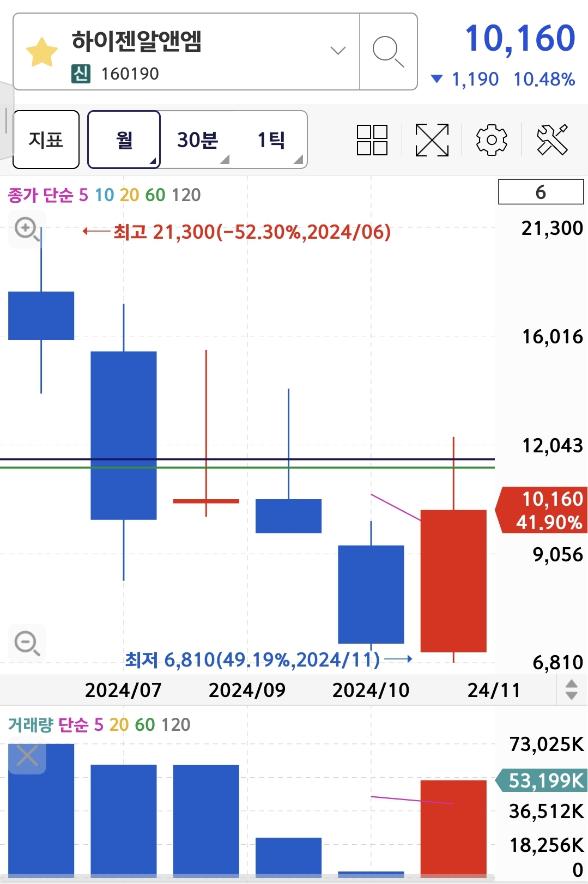Click the 53,199K volume tag
Viewport: 588px width, 884px height.
(541, 780)
